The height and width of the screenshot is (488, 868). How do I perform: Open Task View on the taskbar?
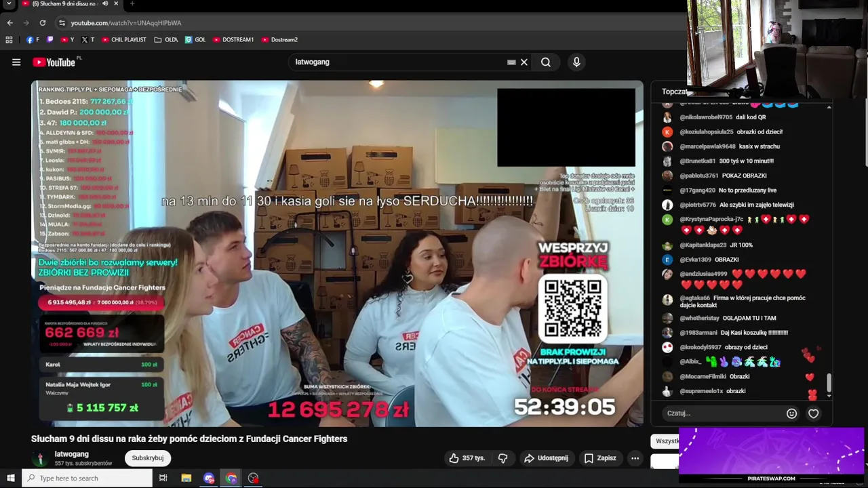click(163, 479)
